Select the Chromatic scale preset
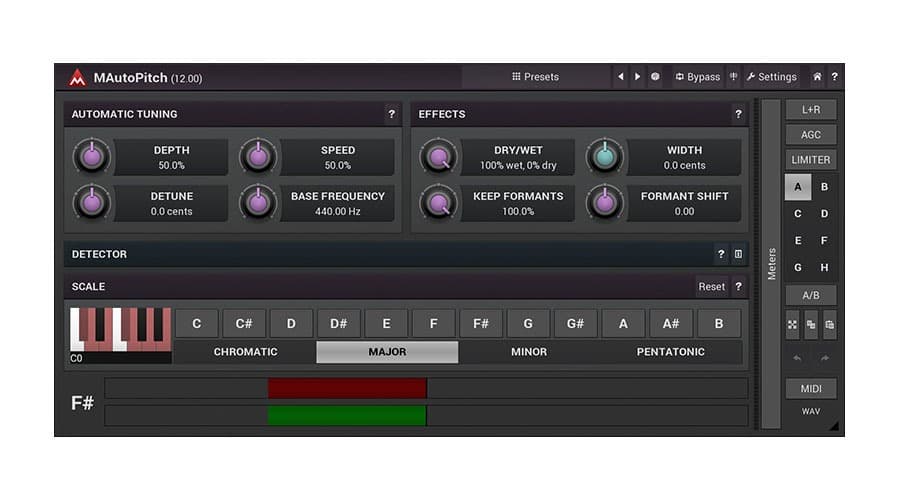 coord(246,352)
